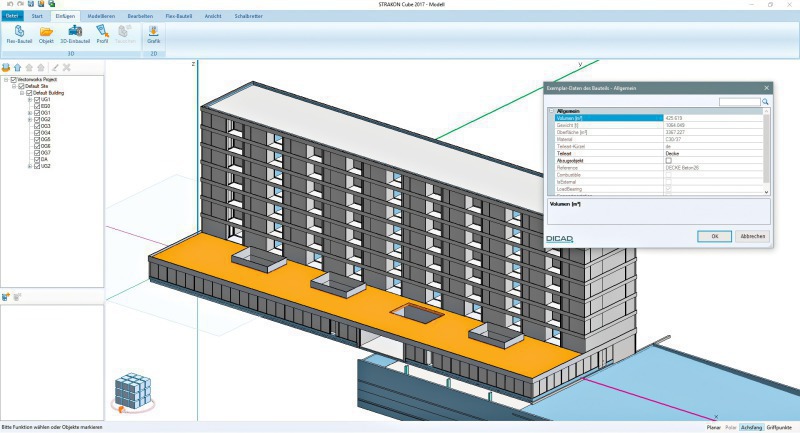
Task: Uncheck the EG0 storey checkbox
Action: tap(37, 106)
